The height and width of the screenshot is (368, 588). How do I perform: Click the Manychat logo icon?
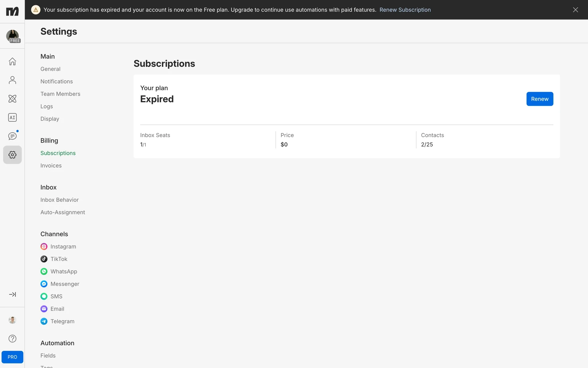(12, 11)
